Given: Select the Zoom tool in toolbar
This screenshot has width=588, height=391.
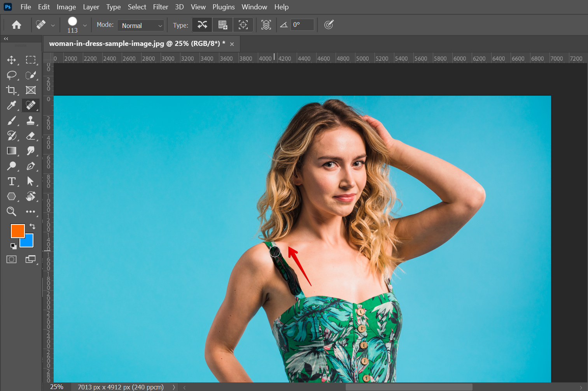Looking at the screenshot, I should pos(11,212).
